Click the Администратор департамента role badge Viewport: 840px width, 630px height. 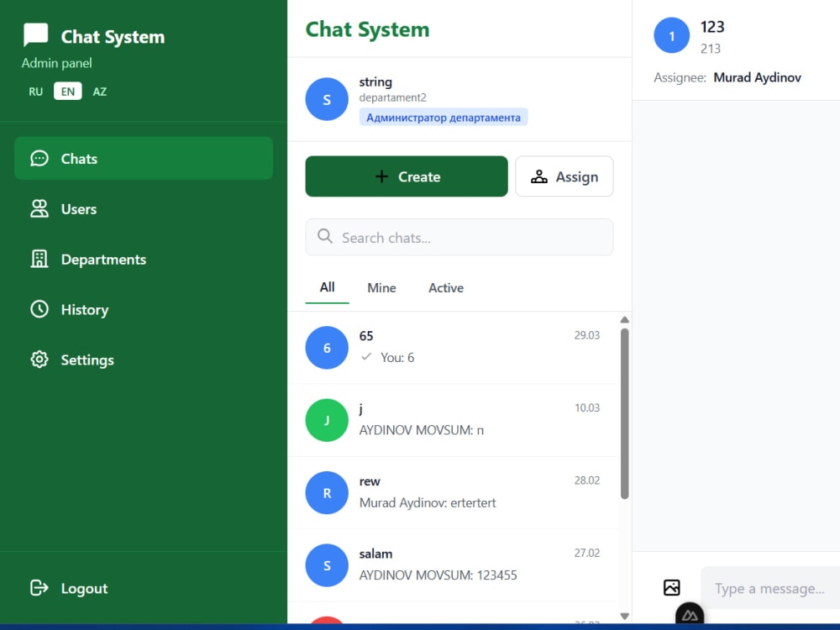point(443,118)
